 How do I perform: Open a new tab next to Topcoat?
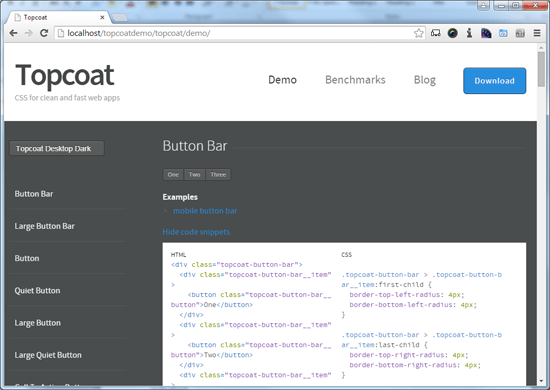[119, 18]
